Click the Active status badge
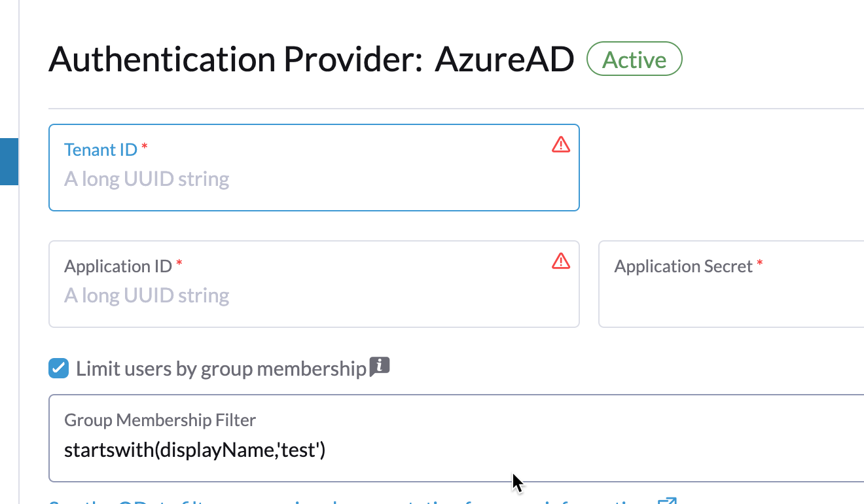This screenshot has width=864, height=504. click(634, 59)
